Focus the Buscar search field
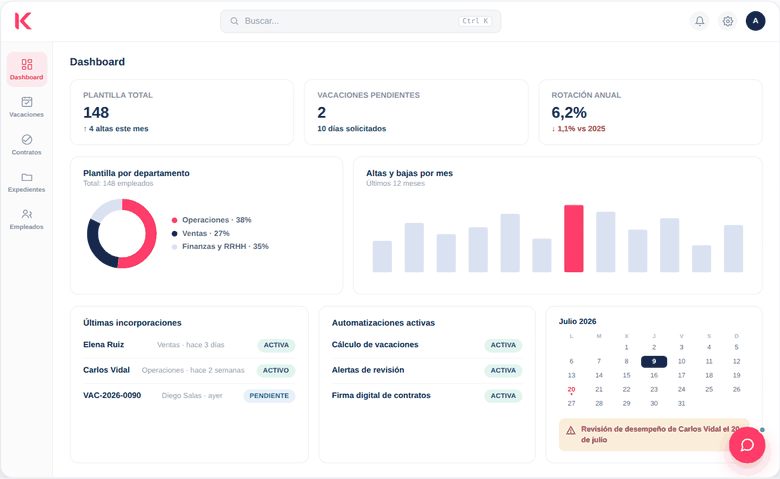 (361, 21)
